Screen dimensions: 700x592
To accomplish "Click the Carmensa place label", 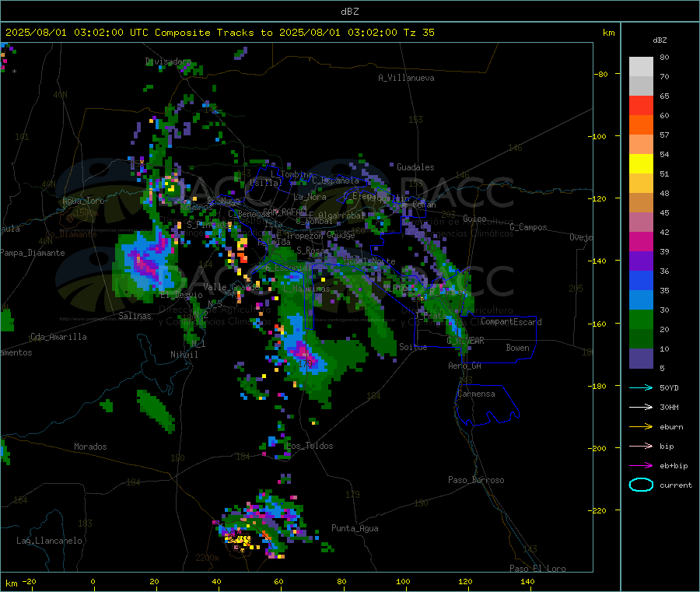I will 476,394.
